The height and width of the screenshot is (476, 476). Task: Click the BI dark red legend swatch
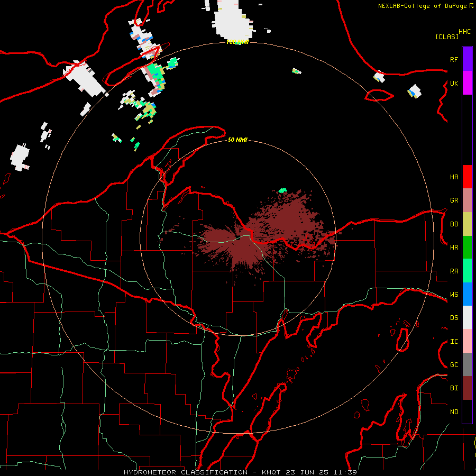[467, 388]
